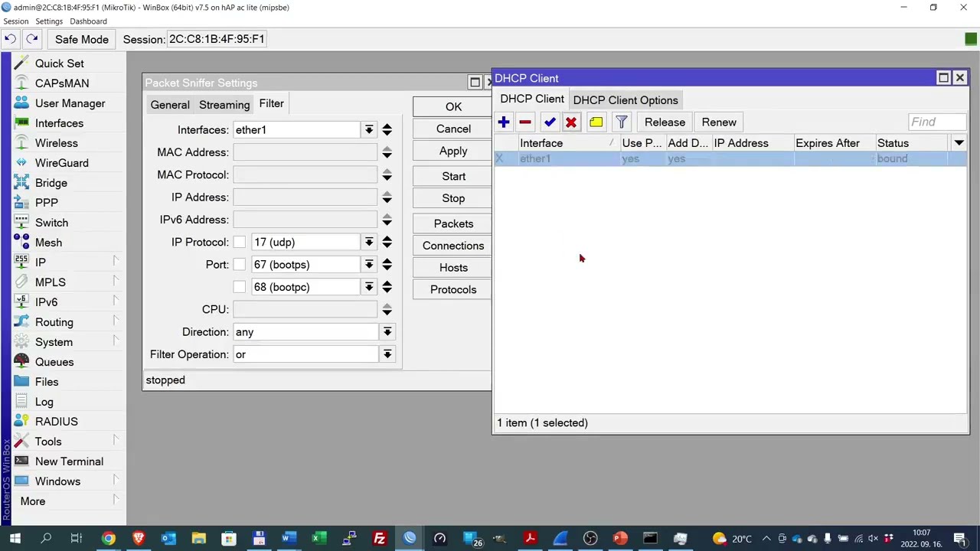Open the DHCP client filter funnel
980x551 pixels.
(622, 122)
